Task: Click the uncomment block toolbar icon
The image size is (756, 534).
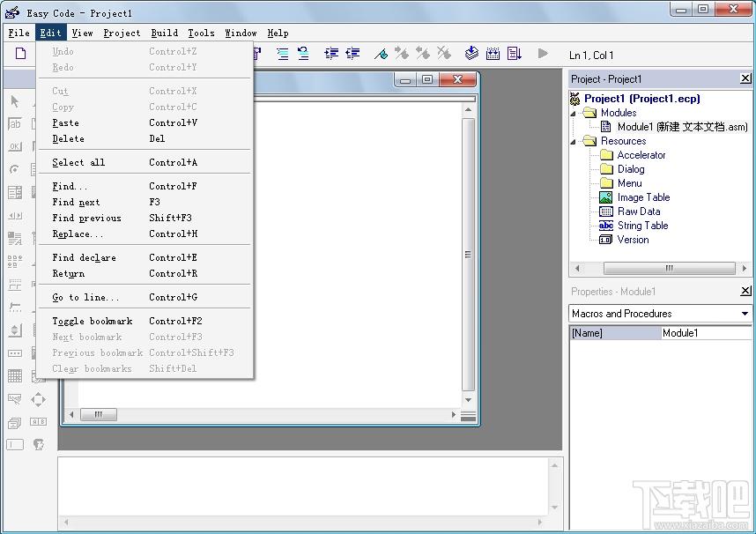Action: pyautogui.click(x=303, y=54)
